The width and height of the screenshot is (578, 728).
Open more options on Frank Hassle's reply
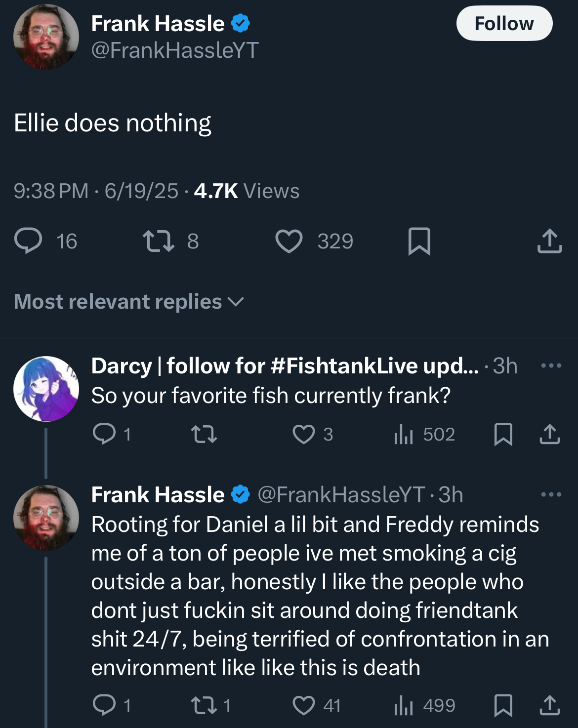click(551, 494)
